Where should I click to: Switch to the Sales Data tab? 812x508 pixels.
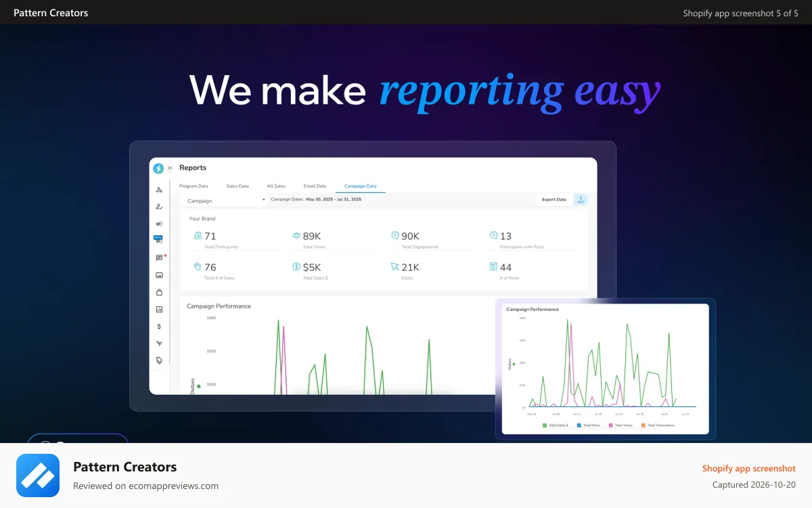click(x=238, y=186)
